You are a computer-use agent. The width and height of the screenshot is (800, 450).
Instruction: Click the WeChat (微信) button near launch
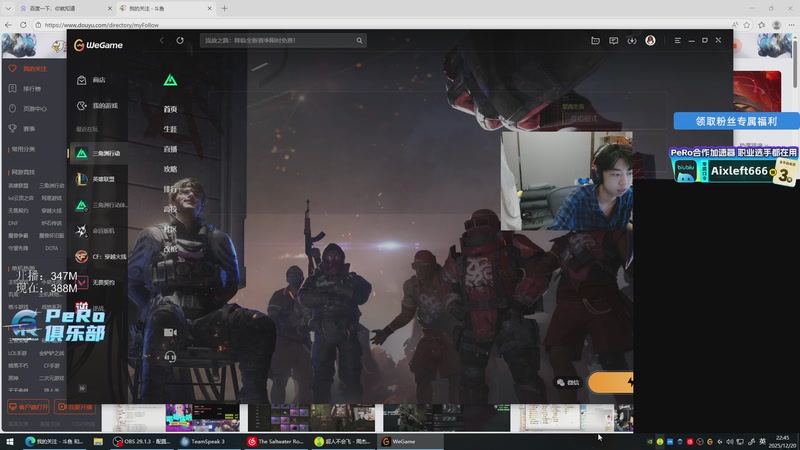click(568, 382)
